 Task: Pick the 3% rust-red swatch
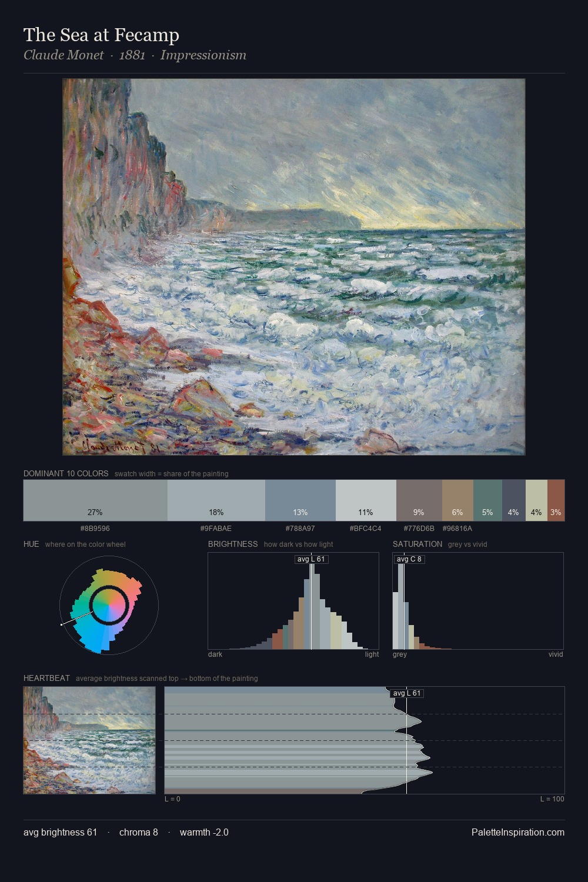(x=556, y=500)
